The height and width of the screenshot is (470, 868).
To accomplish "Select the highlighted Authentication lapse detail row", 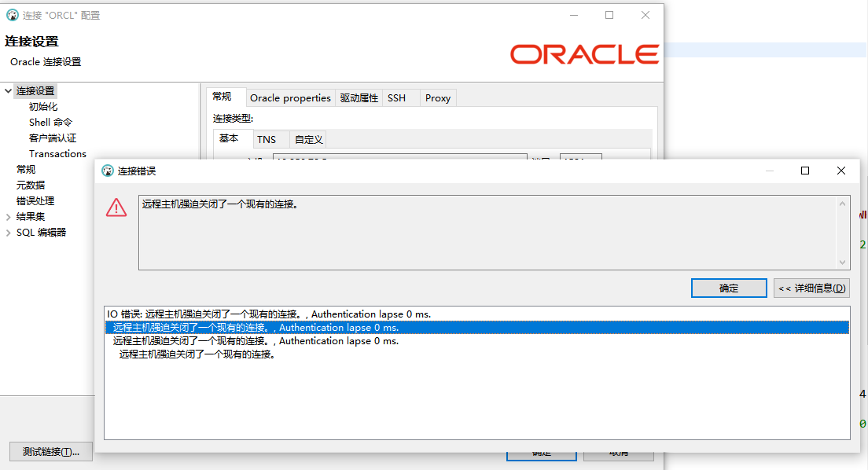I will pos(477,327).
